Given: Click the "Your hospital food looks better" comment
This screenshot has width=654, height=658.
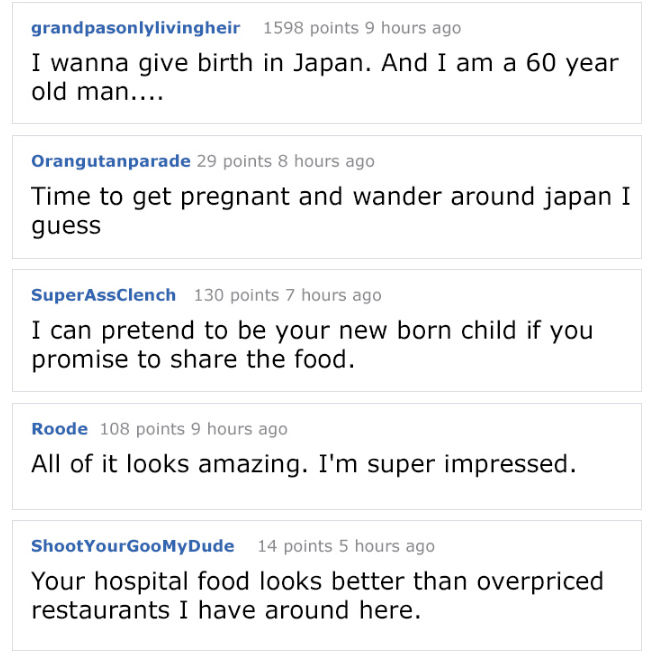Looking at the screenshot, I should click(x=317, y=595).
